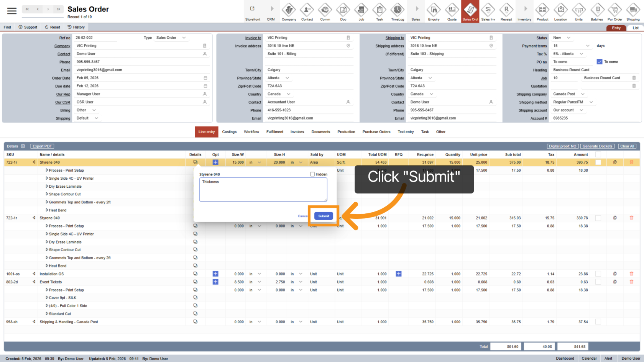The height and width of the screenshot is (362, 644).
Task: Tick the Hidden checkbox in the popup
Action: [x=312, y=174]
